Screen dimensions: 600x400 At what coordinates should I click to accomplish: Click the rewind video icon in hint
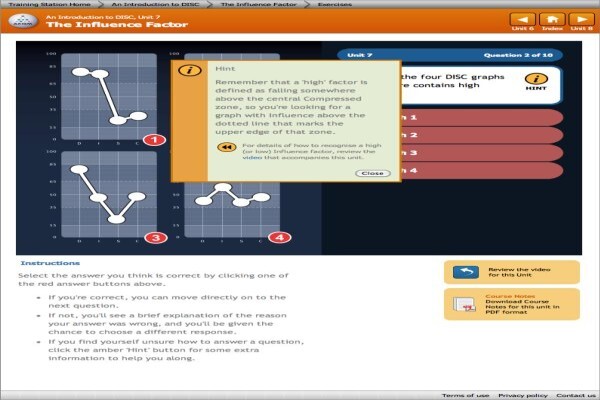click(227, 147)
